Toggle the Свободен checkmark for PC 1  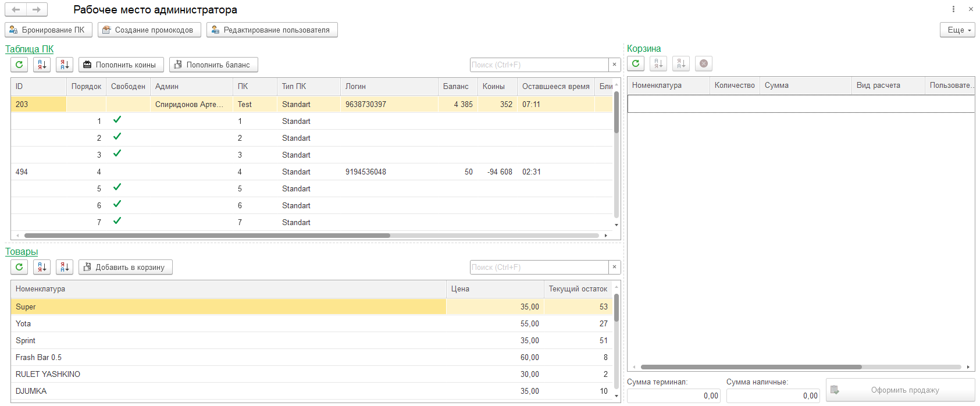tap(117, 120)
